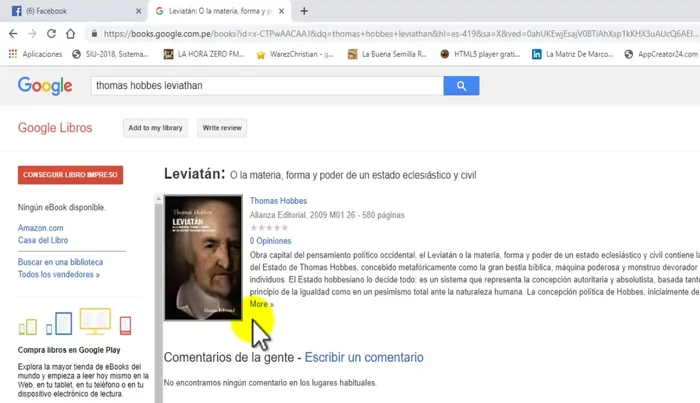Open a new browser tab

(304, 11)
